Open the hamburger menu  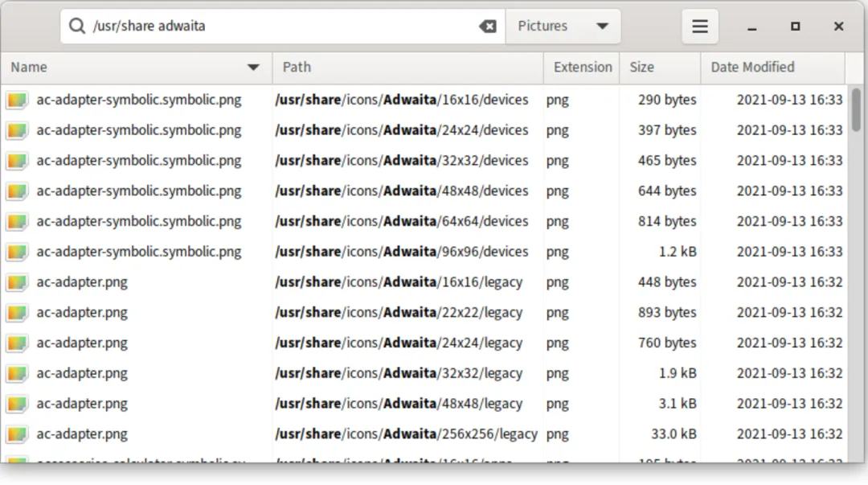[x=700, y=26]
